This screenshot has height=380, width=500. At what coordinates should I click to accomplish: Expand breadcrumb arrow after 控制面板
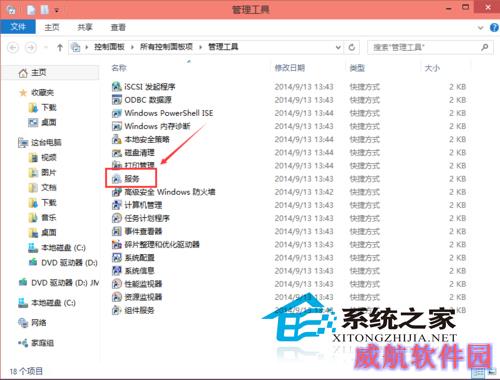pos(132,47)
